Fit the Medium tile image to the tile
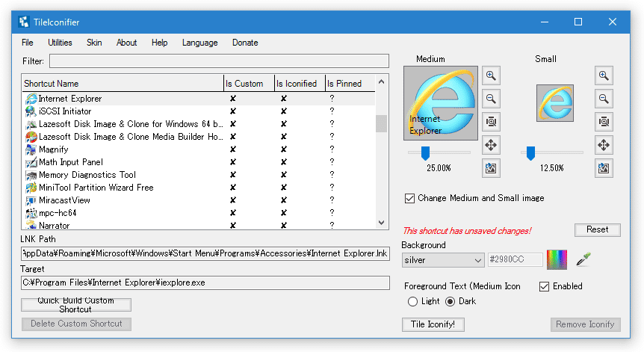The image size is (644, 352). [491, 122]
